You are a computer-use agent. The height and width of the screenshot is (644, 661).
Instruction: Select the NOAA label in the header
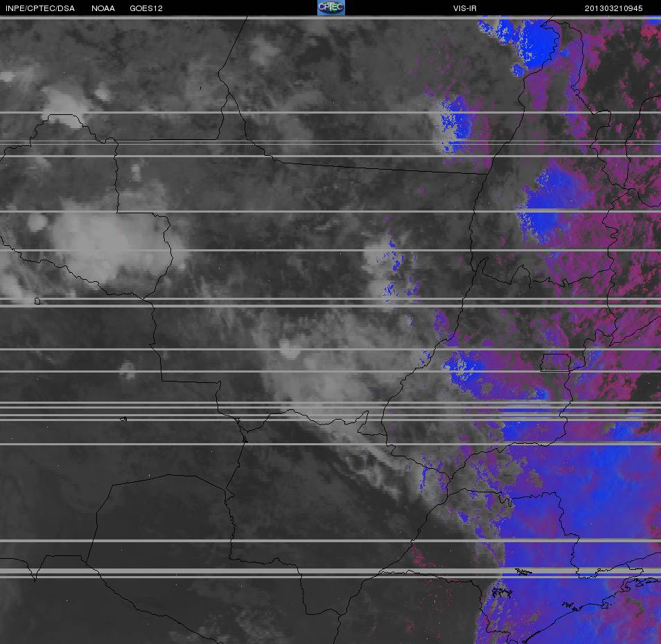tap(103, 8)
